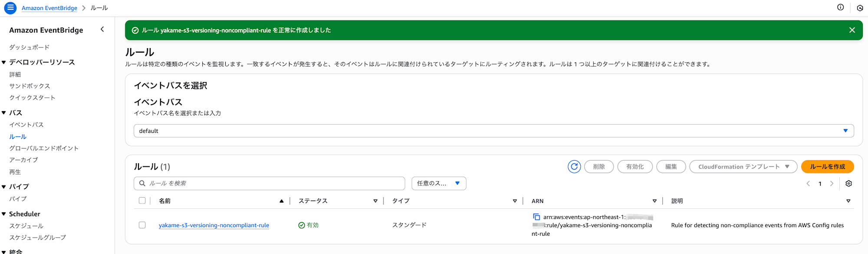Focus the ルールを検索 search field
The height and width of the screenshot is (254, 868).
[x=269, y=183]
